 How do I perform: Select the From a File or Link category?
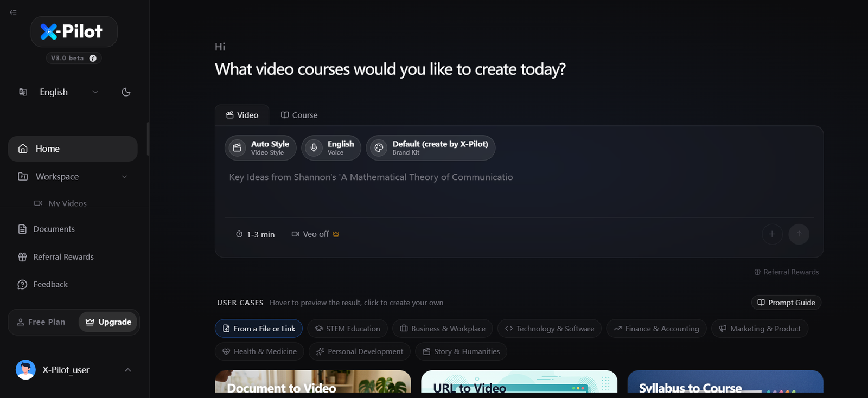(259, 329)
